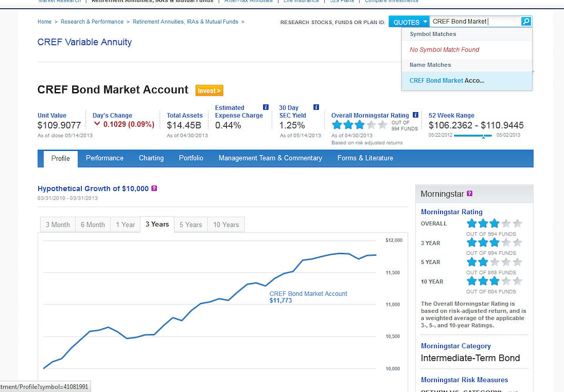Select the 5 Years chart range
This screenshot has width=564, height=392.
coord(190,225)
